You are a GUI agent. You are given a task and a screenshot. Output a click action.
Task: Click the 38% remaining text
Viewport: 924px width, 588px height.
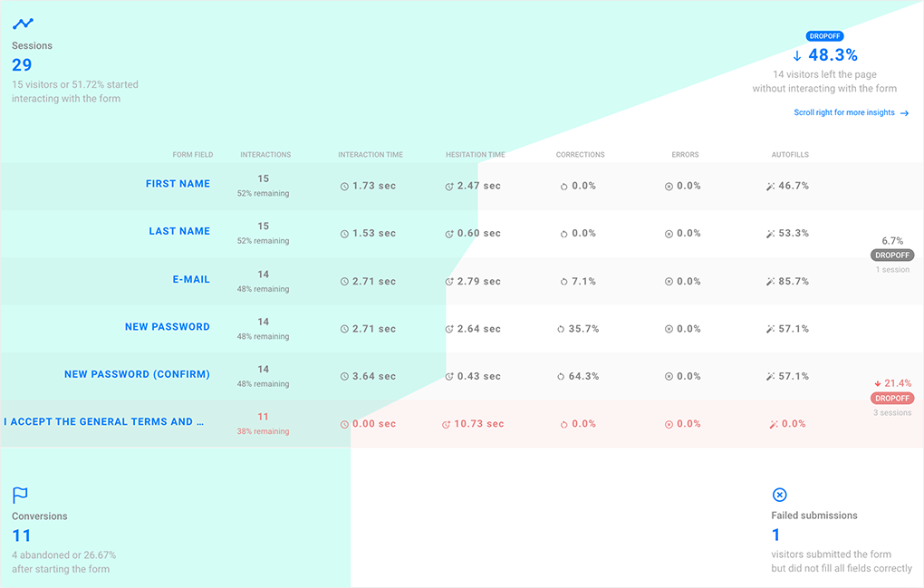coord(263,431)
